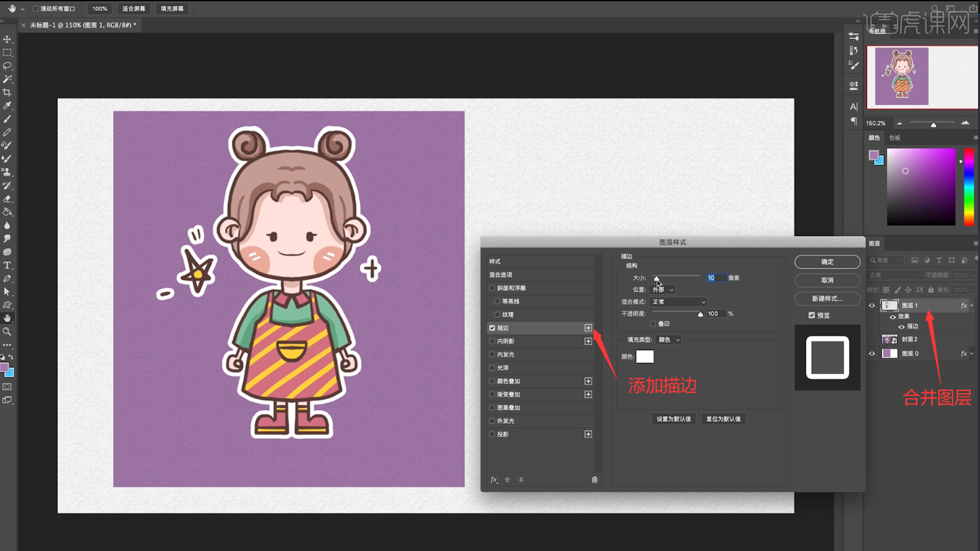Image resolution: width=980 pixels, height=551 pixels.
Task: Select 混合选项 in the styles list
Action: point(501,275)
